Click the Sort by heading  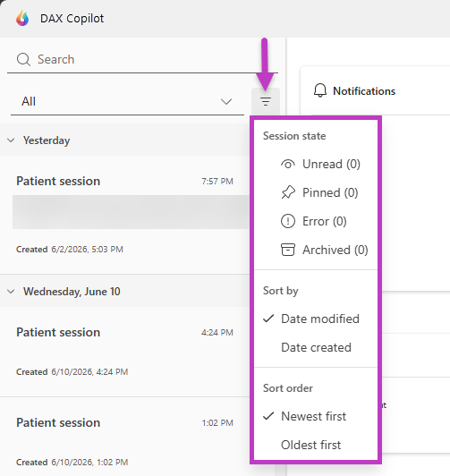click(281, 291)
